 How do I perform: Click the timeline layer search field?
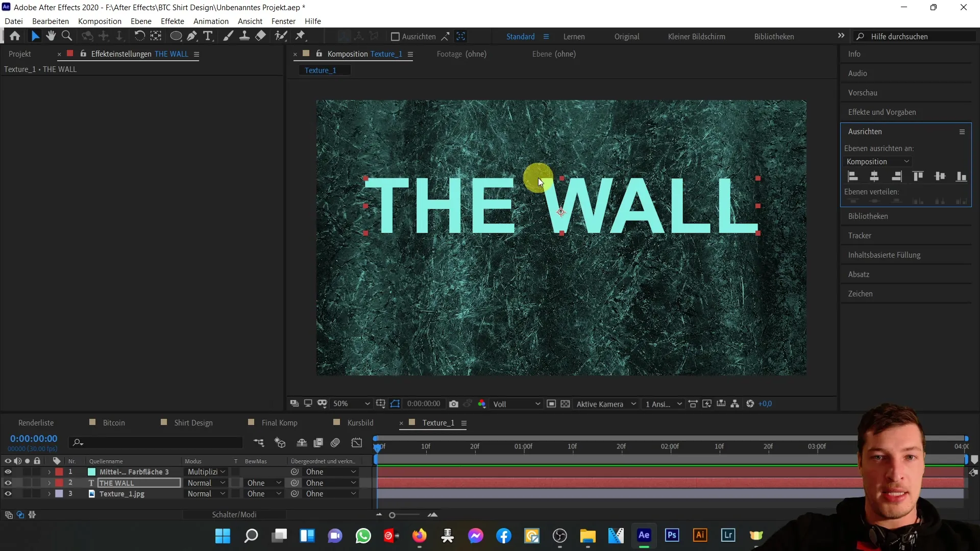point(156,442)
